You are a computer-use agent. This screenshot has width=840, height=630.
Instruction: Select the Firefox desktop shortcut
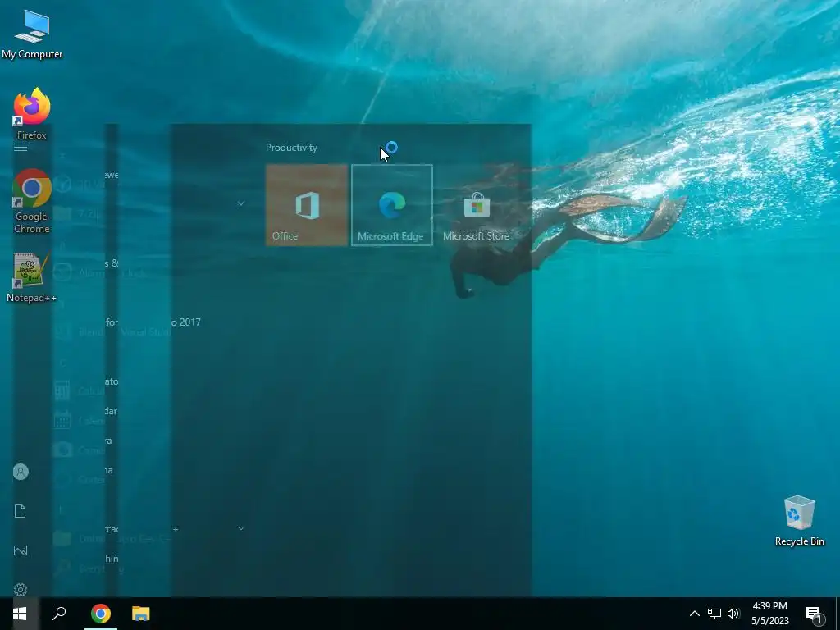[x=32, y=113]
